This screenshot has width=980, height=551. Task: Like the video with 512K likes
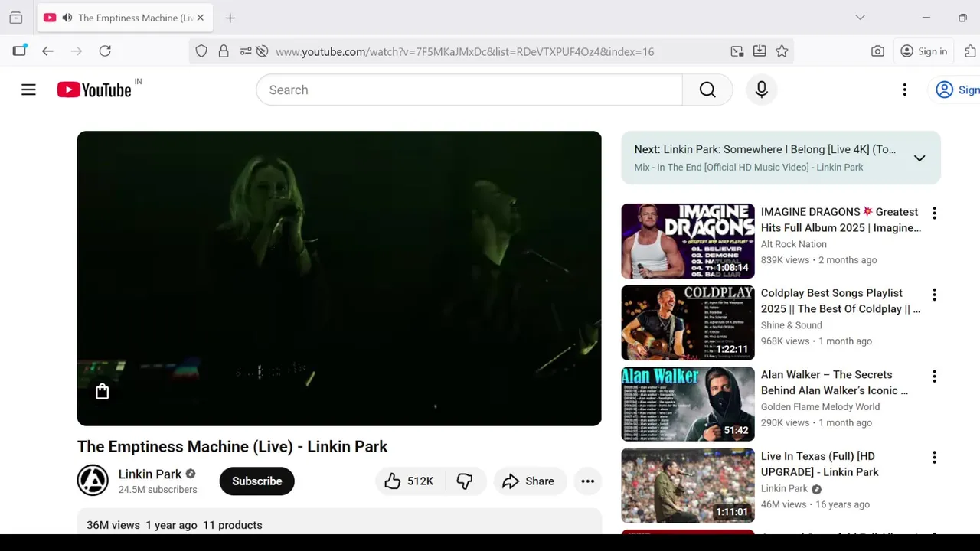(410, 481)
